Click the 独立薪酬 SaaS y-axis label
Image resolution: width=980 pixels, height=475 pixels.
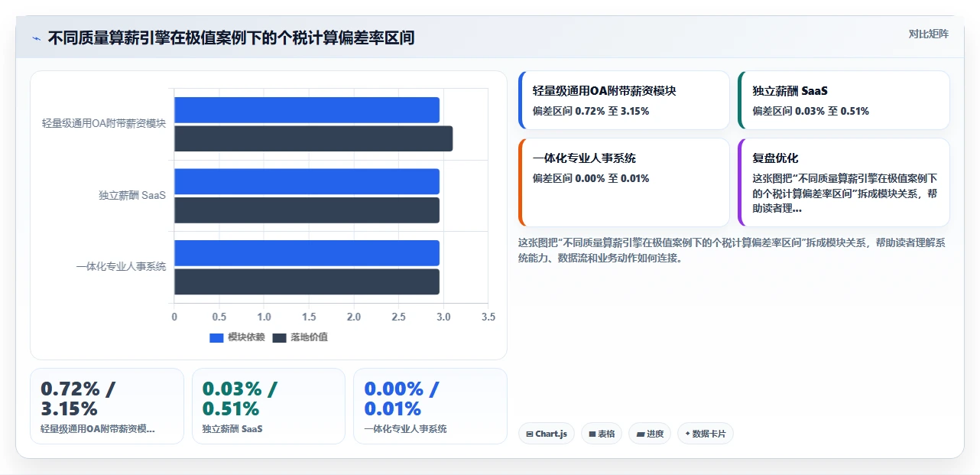click(132, 195)
